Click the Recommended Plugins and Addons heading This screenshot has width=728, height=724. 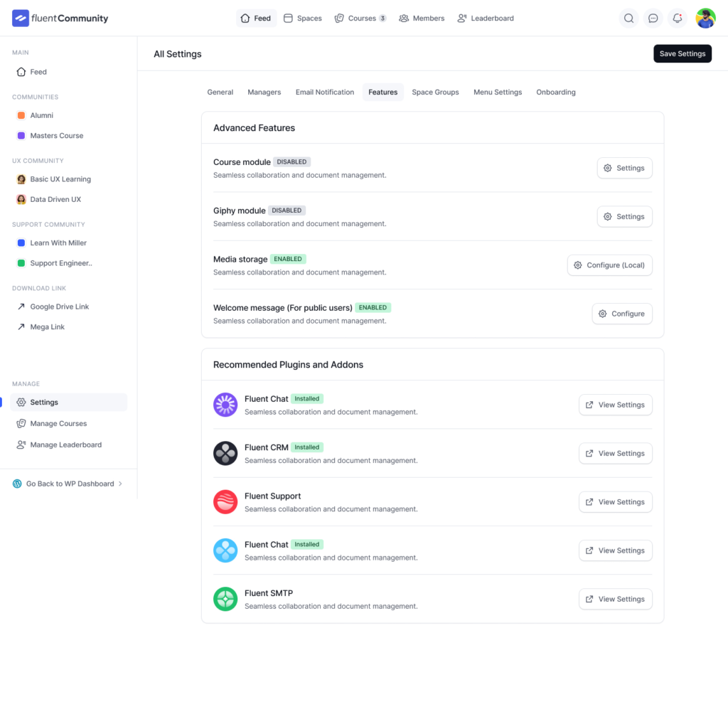pos(288,365)
